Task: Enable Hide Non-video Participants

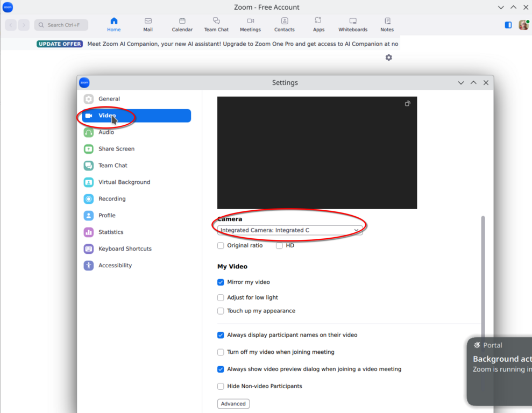Action: (x=221, y=386)
